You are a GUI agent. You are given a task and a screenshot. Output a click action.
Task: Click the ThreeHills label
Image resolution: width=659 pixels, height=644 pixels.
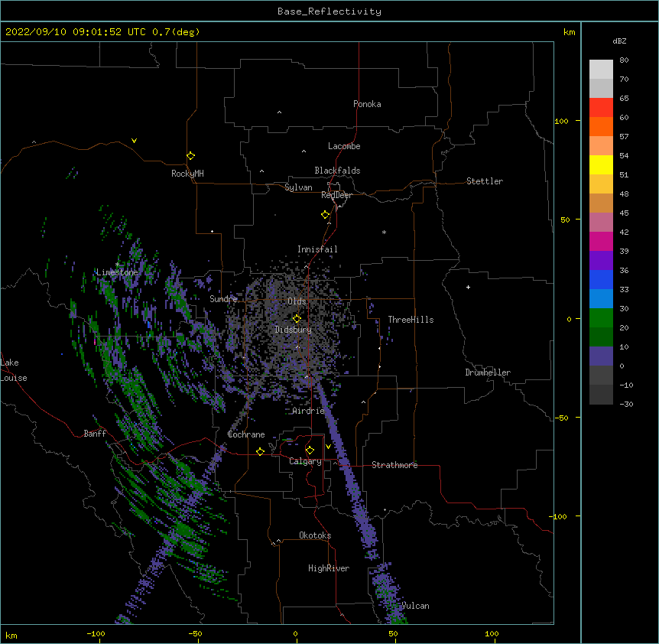click(x=411, y=320)
